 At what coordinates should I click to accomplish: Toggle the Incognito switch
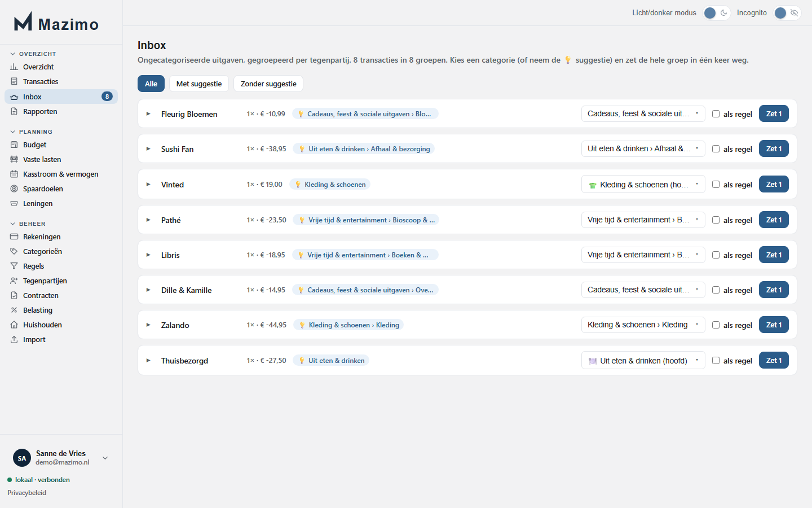pyautogui.click(x=787, y=13)
